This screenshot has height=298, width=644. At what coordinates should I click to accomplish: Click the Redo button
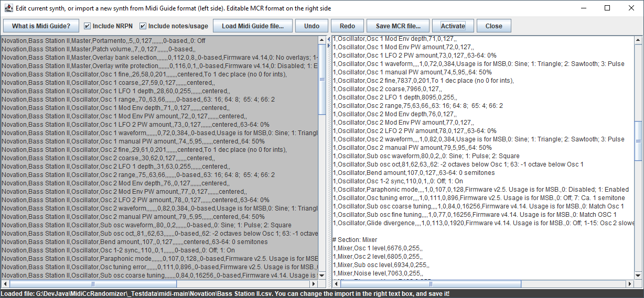pyautogui.click(x=347, y=26)
